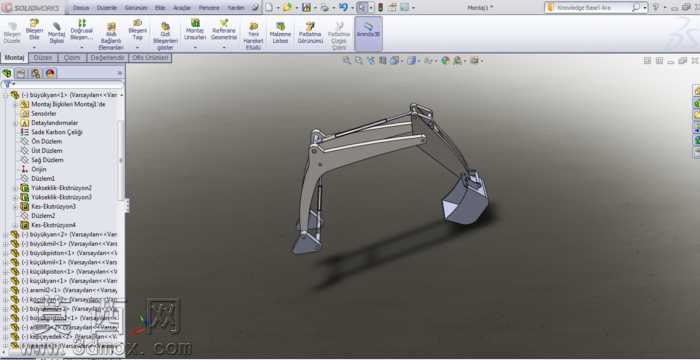700x360 pixels.
Task: Click the Print icon in top toolbar
Action: [x=325, y=8]
